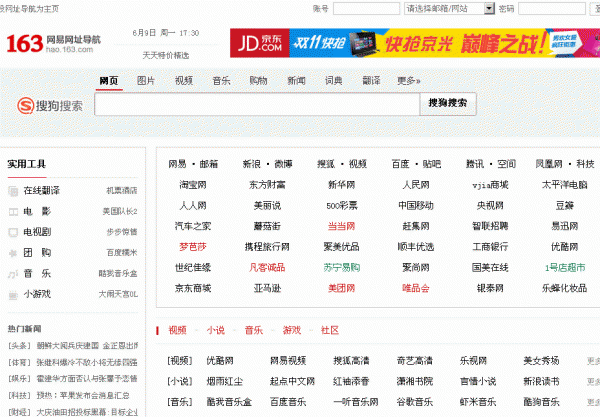Open the 大闹天宫OL game link
The height and width of the screenshot is (417, 600).
(x=118, y=295)
